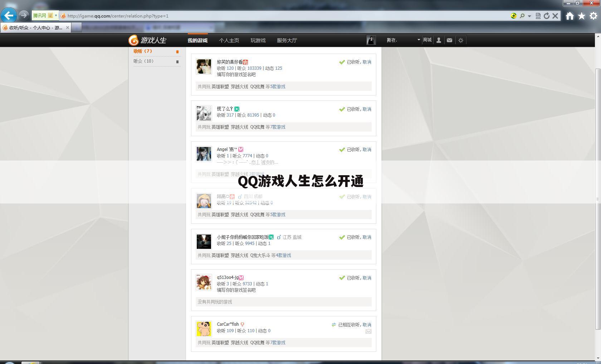Open the 个人主页 nav tab
Viewport: 601px width, 364px height.
coord(229,40)
